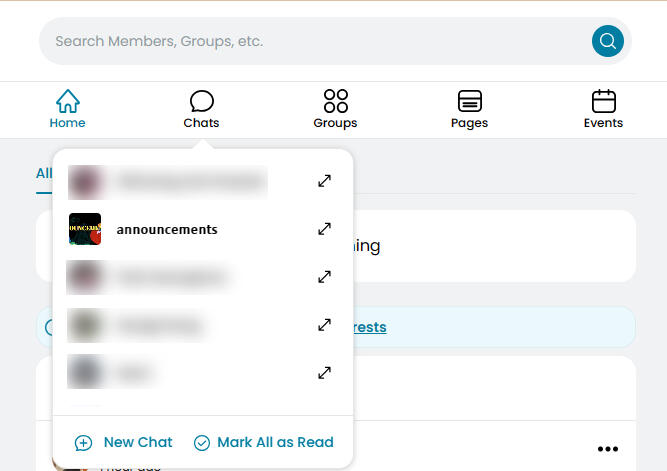Click the blue search magnifier button
Image resolution: width=667 pixels, height=471 pixels.
(x=607, y=41)
